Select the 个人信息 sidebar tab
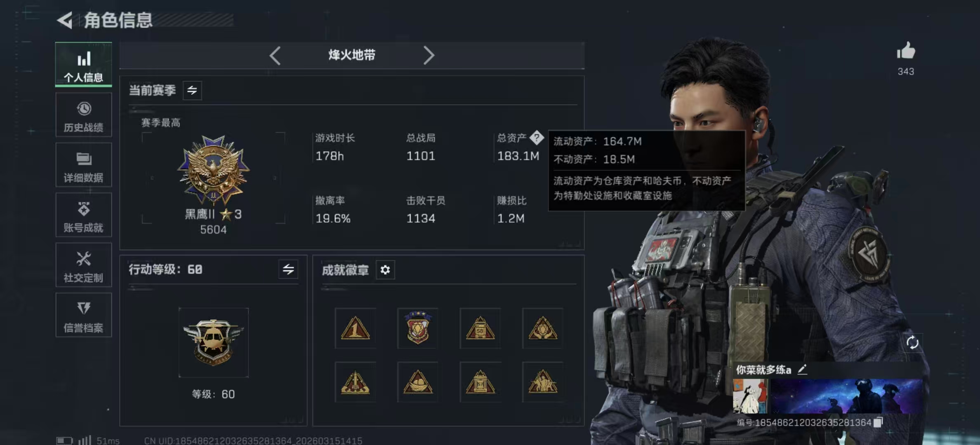The image size is (980, 445). point(84,64)
